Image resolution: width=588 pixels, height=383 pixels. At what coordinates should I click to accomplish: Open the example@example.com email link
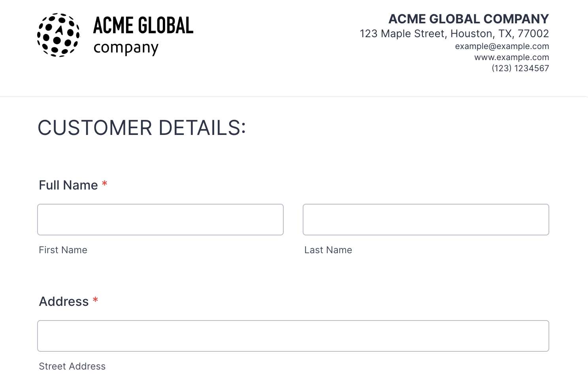[502, 46]
